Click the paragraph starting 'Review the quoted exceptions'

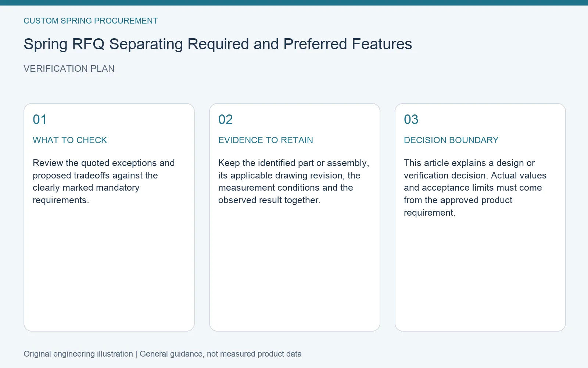104,181
